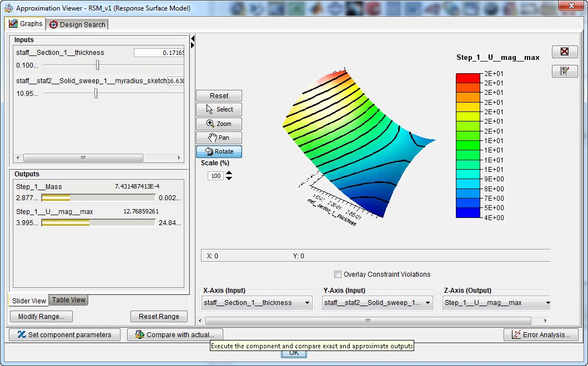Activate the Pan hand tool
588x366 pixels.
(219, 138)
